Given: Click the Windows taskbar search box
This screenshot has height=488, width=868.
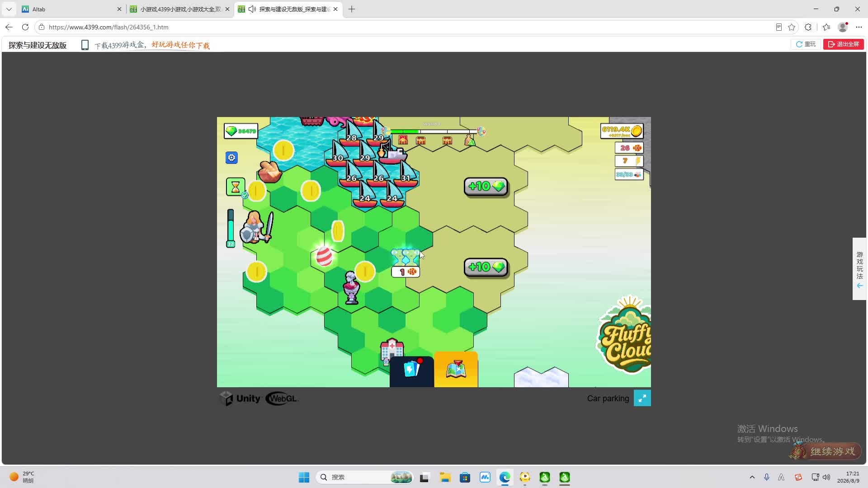Looking at the screenshot, I should 365,477.
